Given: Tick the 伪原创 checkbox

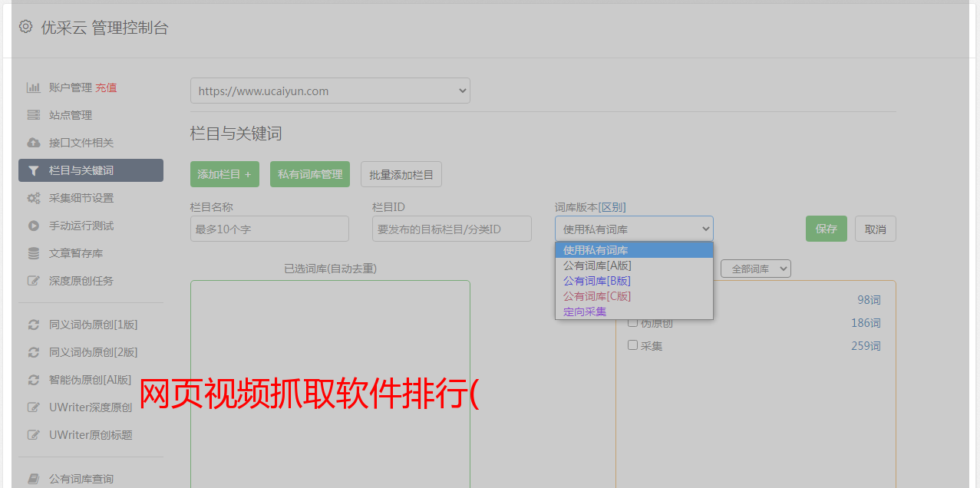Looking at the screenshot, I should tap(633, 322).
